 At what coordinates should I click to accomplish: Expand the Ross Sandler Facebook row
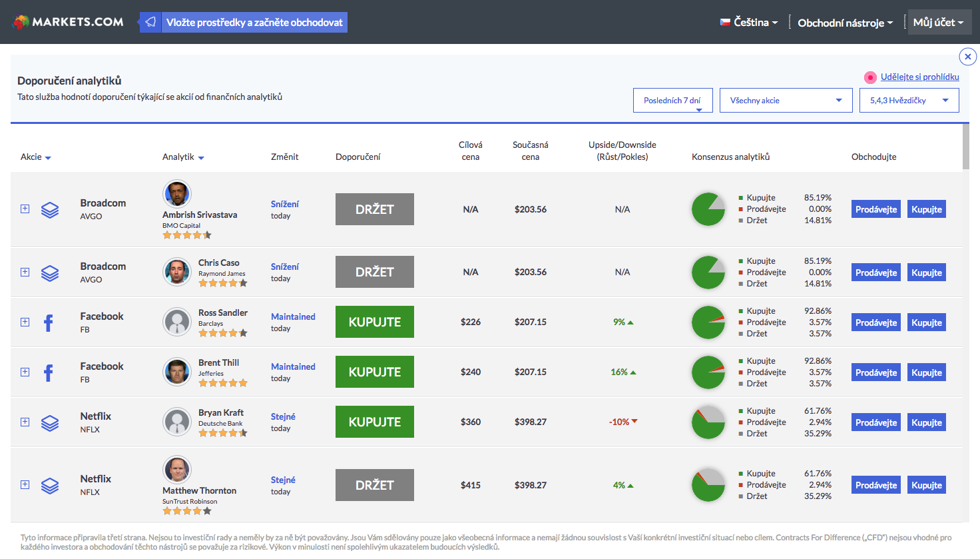click(x=25, y=322)
